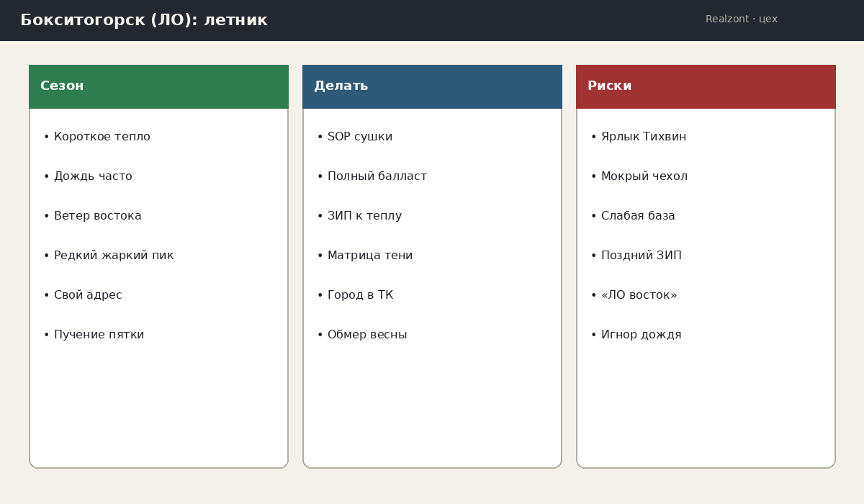Screen dimensions: 864x504
Task: Select the Обмер весны item
Action: pos(367,335)
